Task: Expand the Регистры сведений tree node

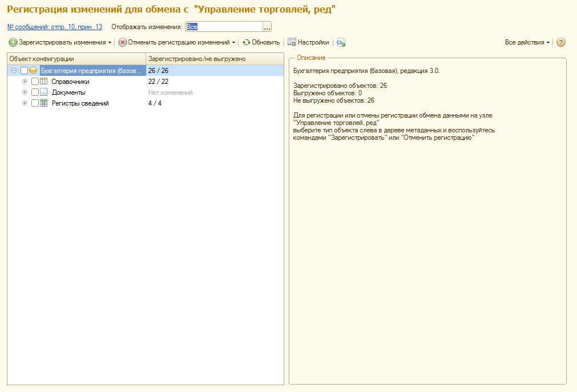Action: coord(25,103)
